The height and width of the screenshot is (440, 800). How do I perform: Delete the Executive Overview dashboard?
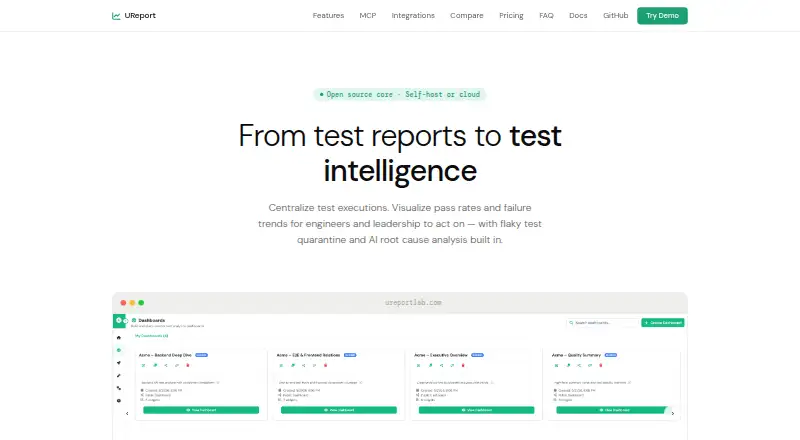pyautogui.click(x=463, y=365)
